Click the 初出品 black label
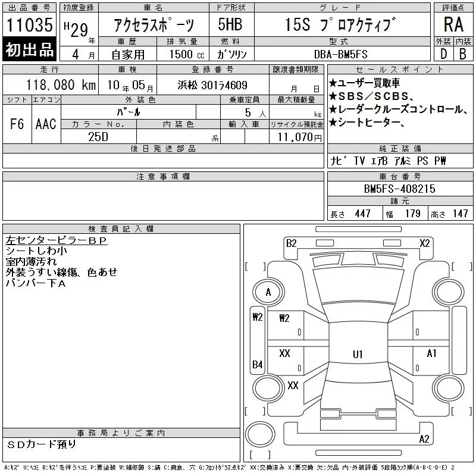The height and width of the screenshot is (476, 476). (29, 49)
